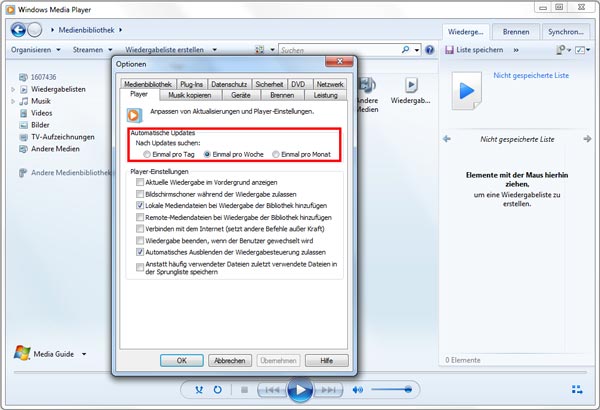
Task: Select the Einmal pro Woche radio button
Action: [207, 154]
